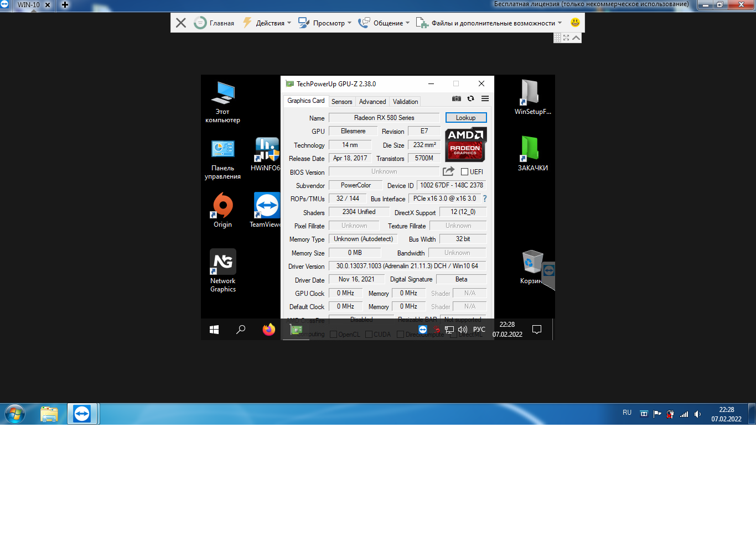Click 'Unknown (Autodetect)' memory type value
The height and width of the screenshot is (553, 756).
(x=363, y=239)
